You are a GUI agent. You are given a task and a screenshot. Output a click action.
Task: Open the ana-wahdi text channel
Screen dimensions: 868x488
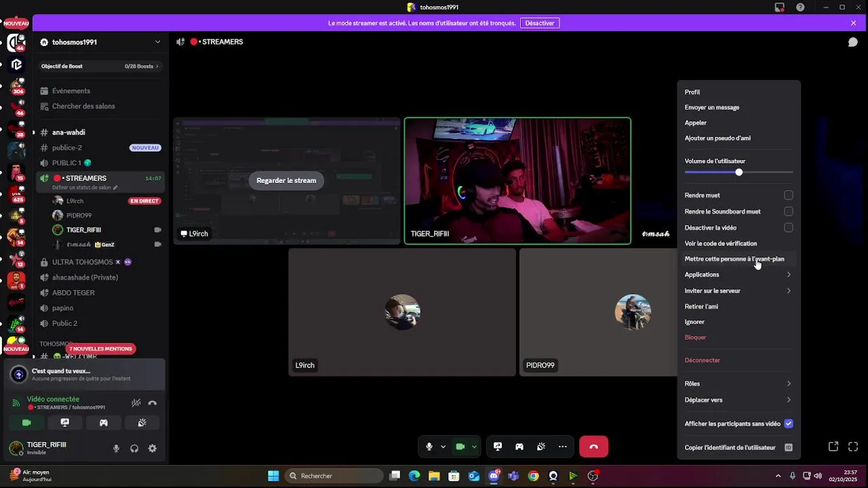pos(102,132)
